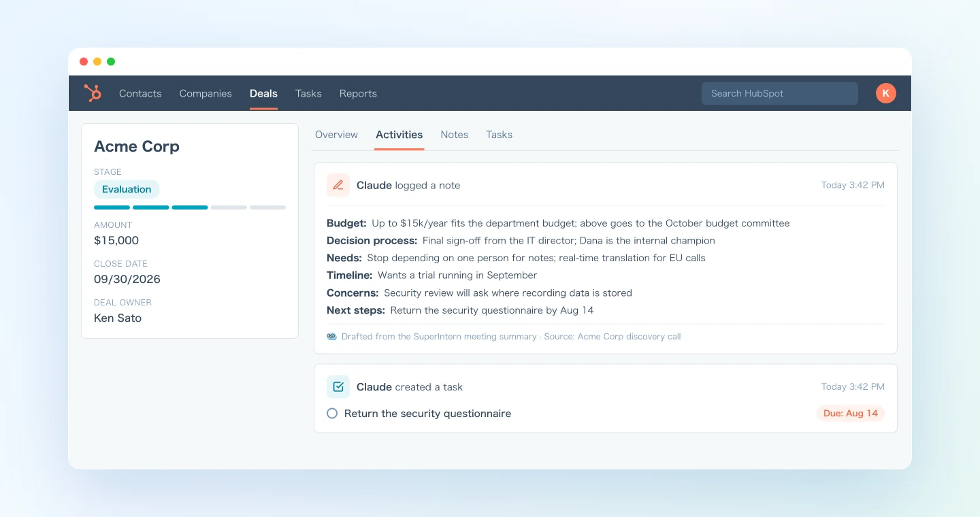Click the Timeline line in the note
980x517 pixels.
tap(431, 276)
